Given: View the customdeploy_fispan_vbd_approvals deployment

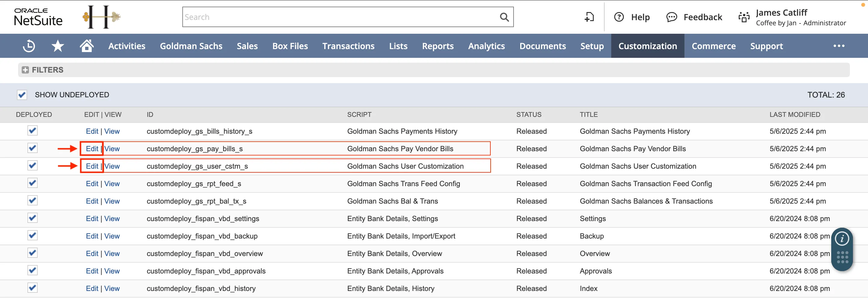Looking at the screenshot, I should click(x=112, y=271).
